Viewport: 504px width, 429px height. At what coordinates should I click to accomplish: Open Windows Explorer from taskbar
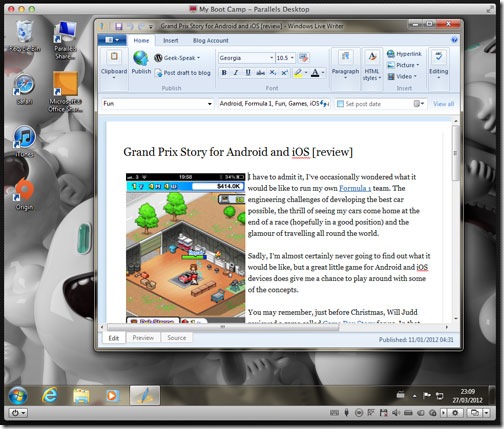[81, 396]
